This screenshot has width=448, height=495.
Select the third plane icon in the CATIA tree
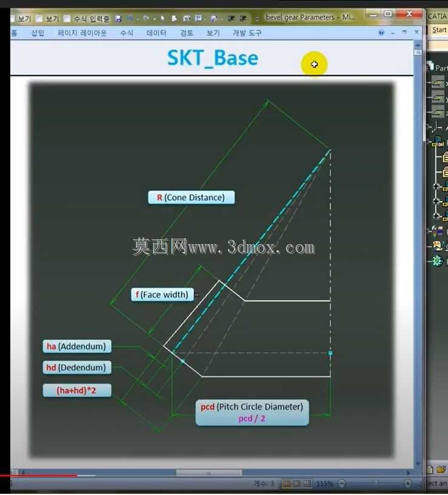tap(438, 111)
